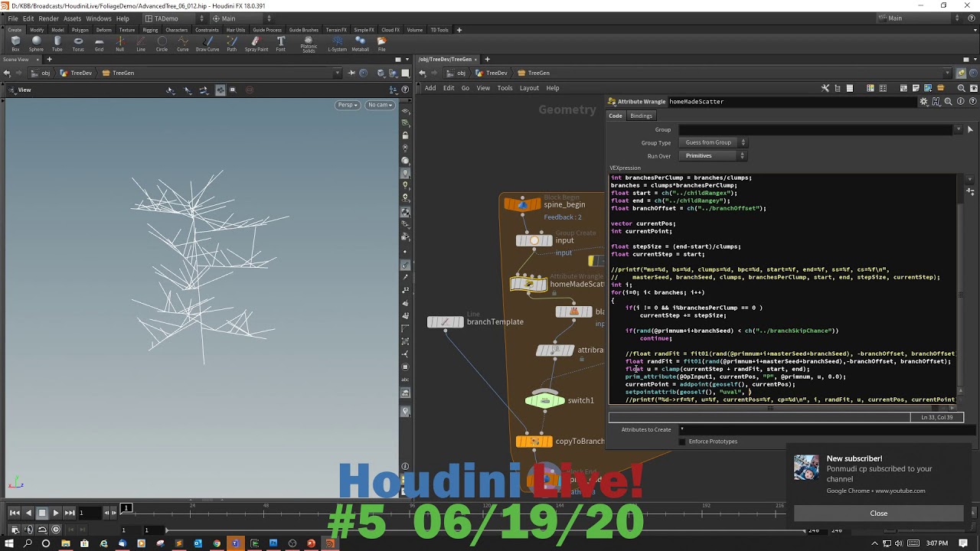This screenshot has height=551, width=980.
Task: Open Windows Start menu
Action: tap(8, 543)
